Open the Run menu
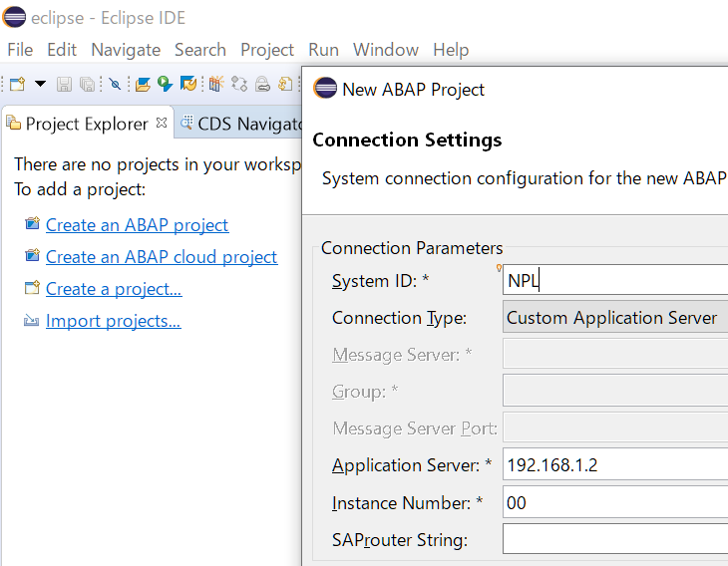This screenshot has height=566, width=728. coord(323,50)
